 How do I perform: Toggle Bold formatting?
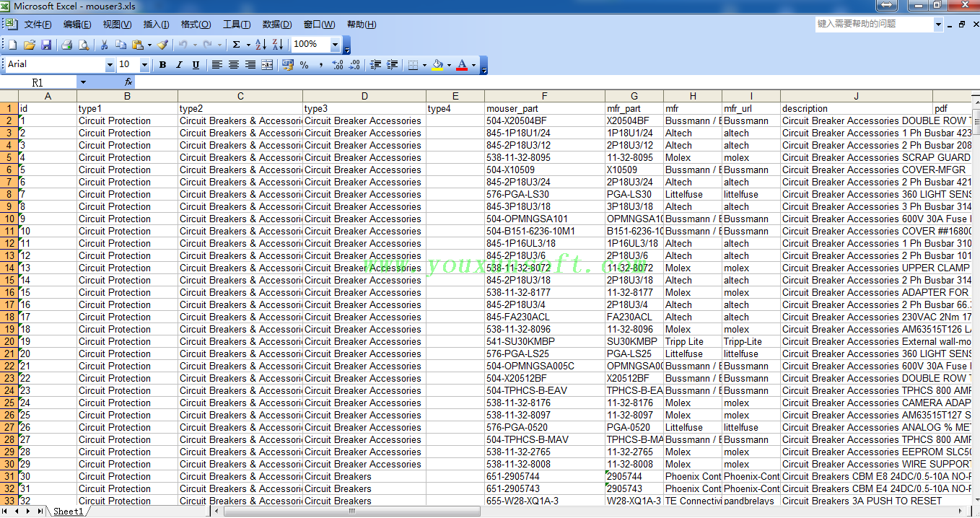162,65
